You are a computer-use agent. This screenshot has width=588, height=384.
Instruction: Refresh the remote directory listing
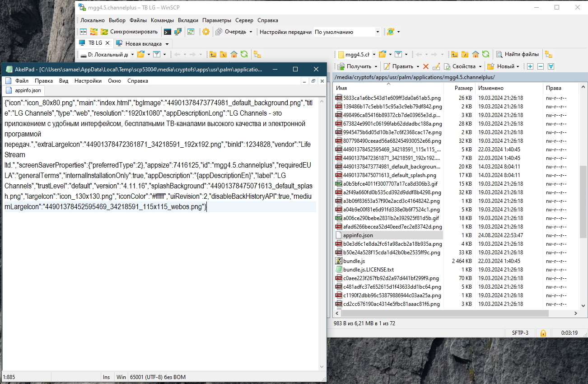click(x=486, y=54)
